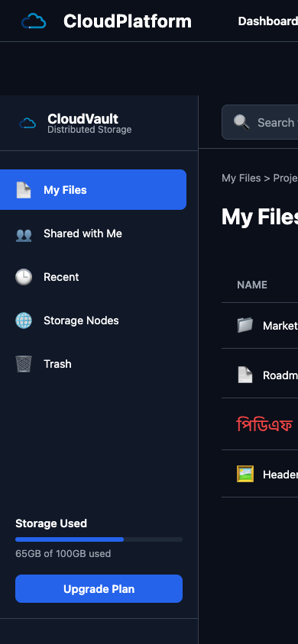Click the CloudPlatform cloud logo icon

[34, 21]
